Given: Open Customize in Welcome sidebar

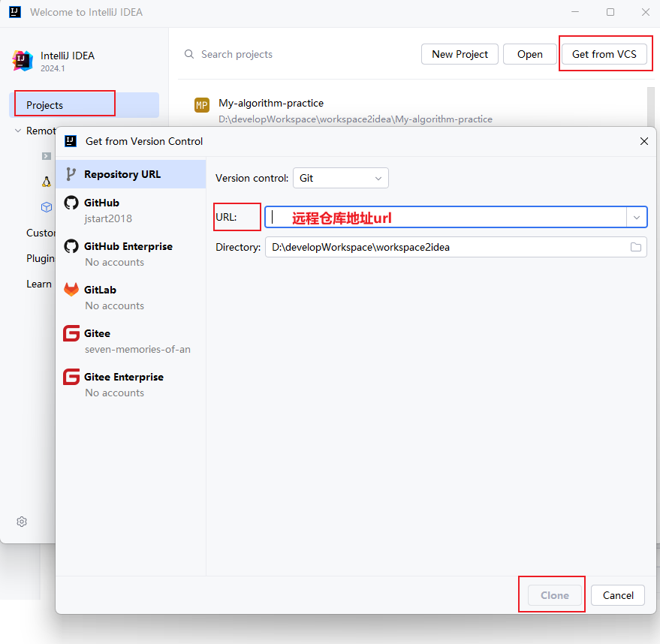Looking at the screenshot, I should pyautogui.click(x=41, y=233).
